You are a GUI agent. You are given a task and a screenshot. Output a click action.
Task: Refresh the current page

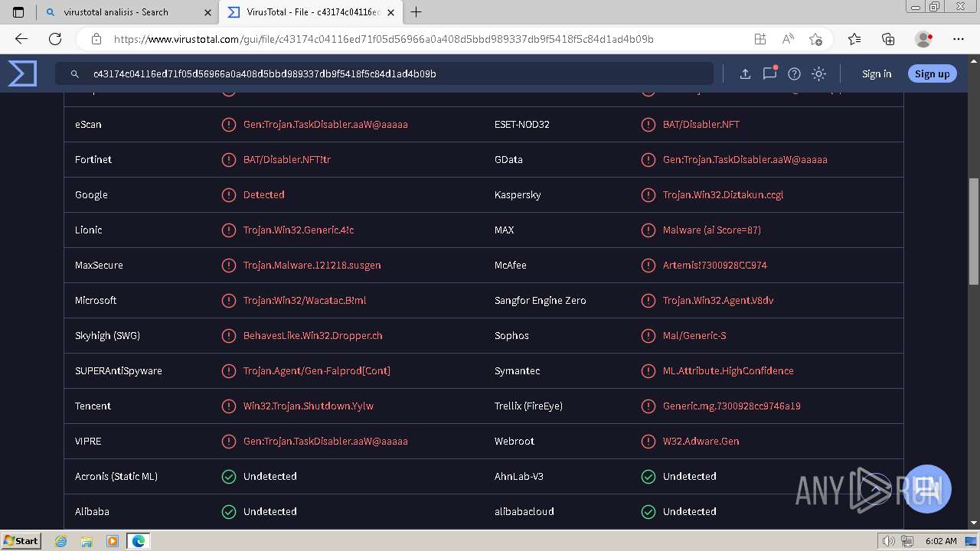pyautogui.click(x=55, y=39)
